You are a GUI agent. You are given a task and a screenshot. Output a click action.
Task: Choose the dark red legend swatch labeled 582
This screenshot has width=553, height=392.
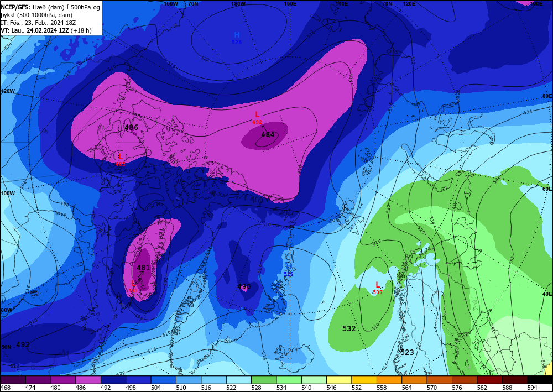(489, 380)
